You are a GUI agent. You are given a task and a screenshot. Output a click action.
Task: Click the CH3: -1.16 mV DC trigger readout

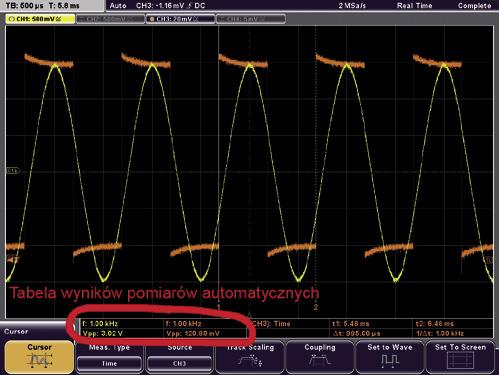(x=171, y=6)
